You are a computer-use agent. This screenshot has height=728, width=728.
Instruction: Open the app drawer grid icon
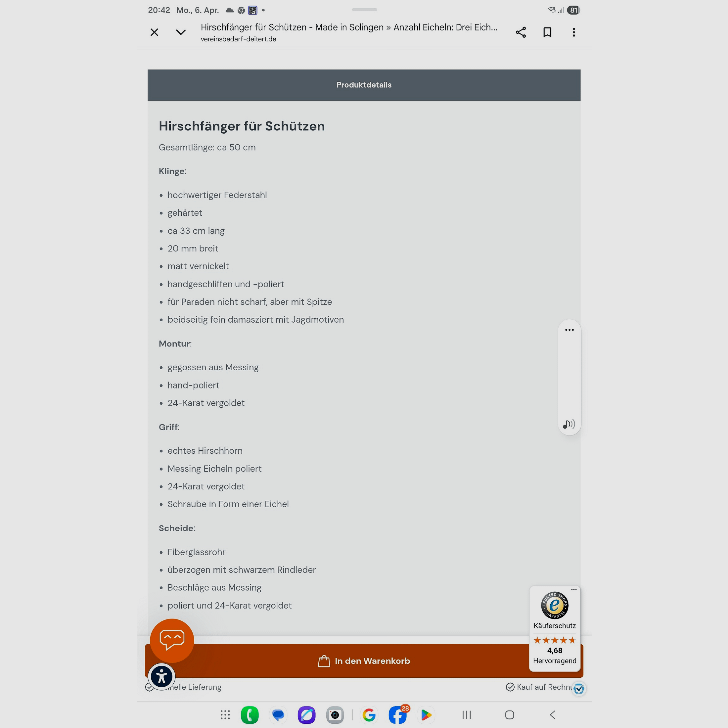[x=225, y=715]
